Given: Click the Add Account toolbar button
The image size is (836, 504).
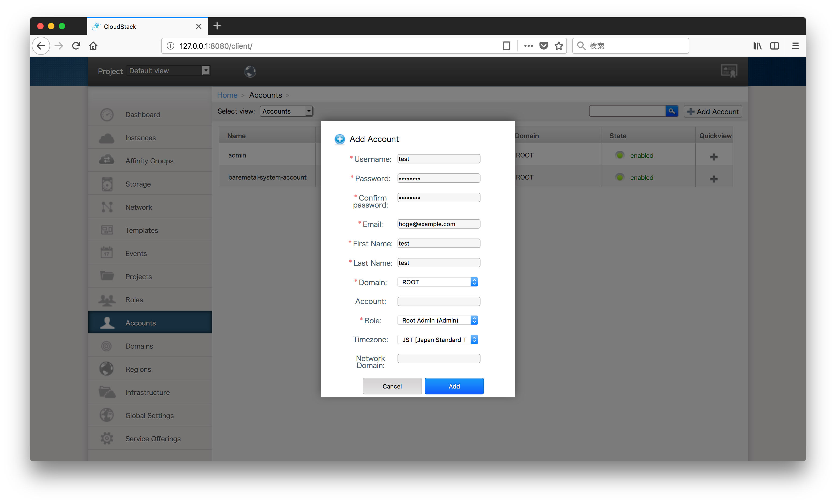Looking at the screenshot, I should [713, 111].
